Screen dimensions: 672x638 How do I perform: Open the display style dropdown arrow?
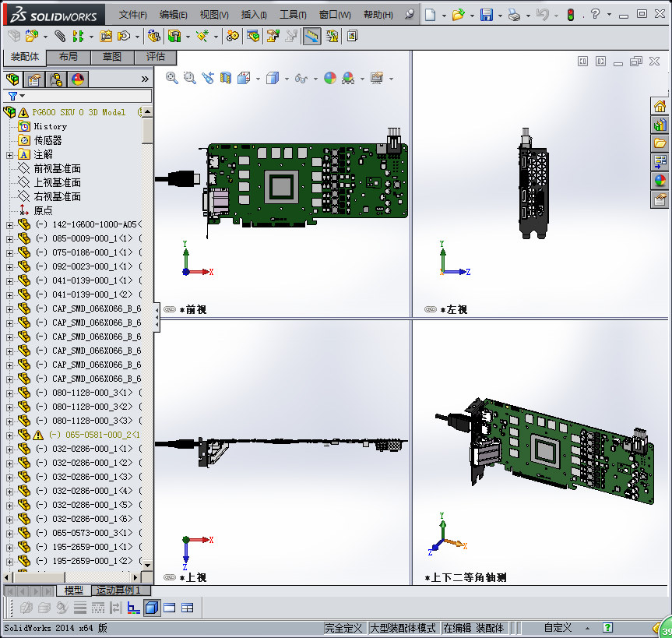pos(287,79)
